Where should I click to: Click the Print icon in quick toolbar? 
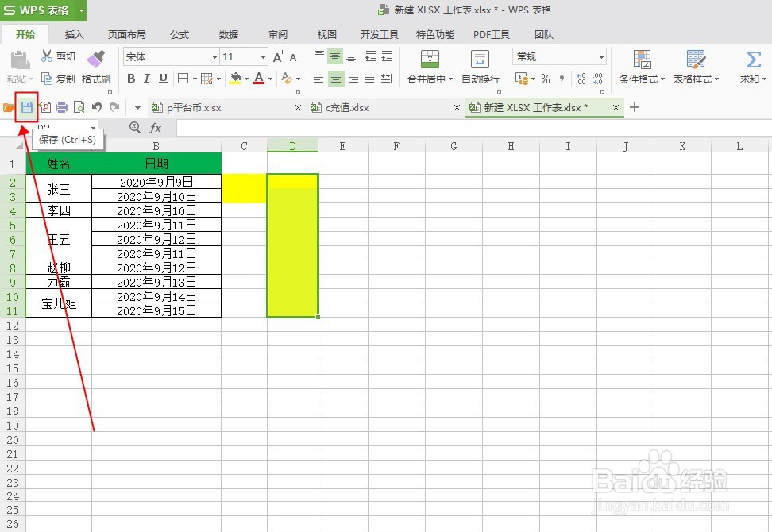click(61, 107)
